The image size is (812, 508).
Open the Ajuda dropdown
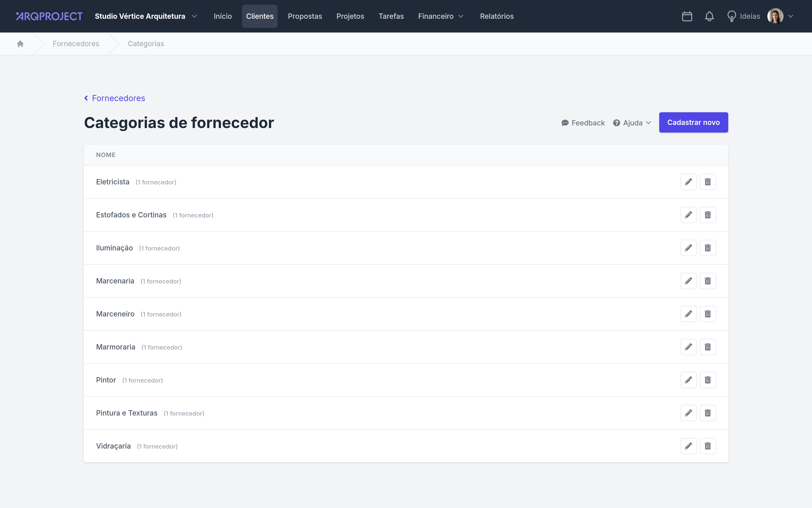coord(632,123)
